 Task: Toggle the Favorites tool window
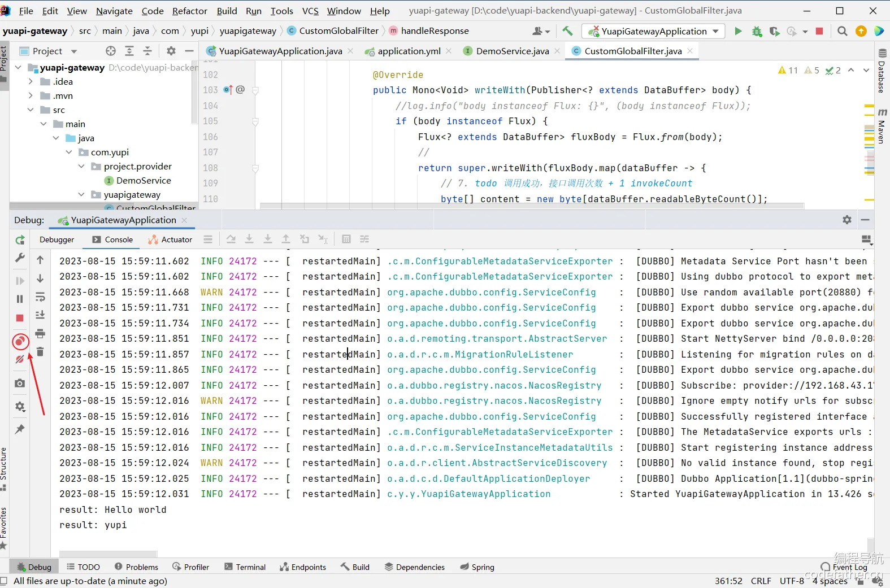tap(4, 528)
